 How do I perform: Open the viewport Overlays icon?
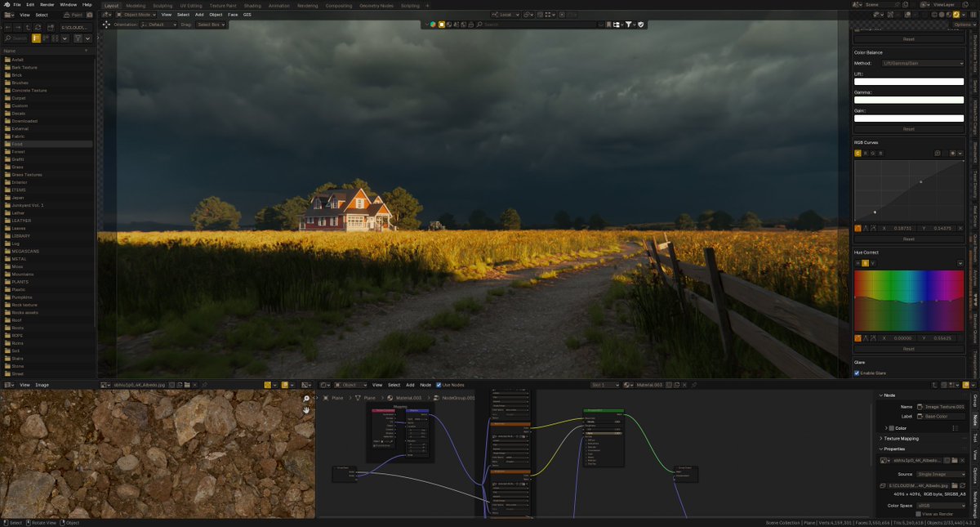[x=890, y=14]
